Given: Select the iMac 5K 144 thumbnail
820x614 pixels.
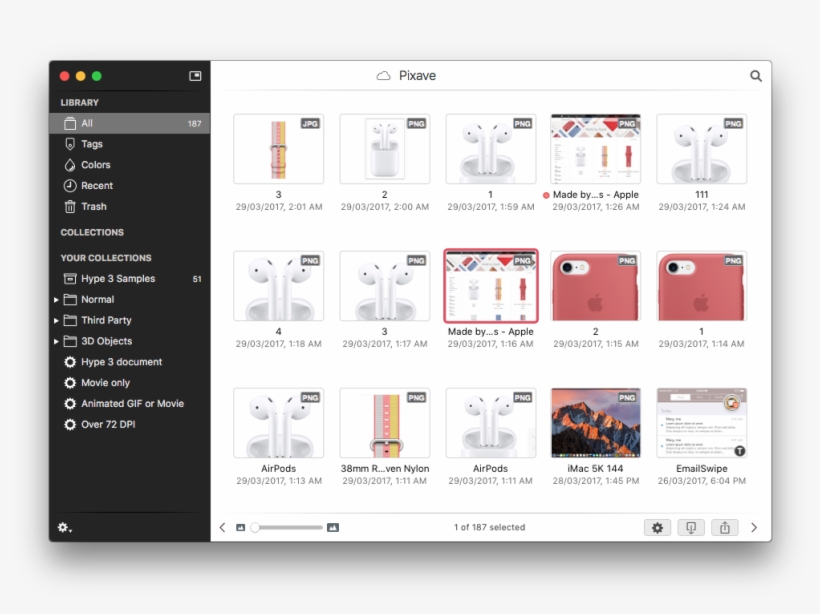Looking at the screenshot, I should pos(595,420).
